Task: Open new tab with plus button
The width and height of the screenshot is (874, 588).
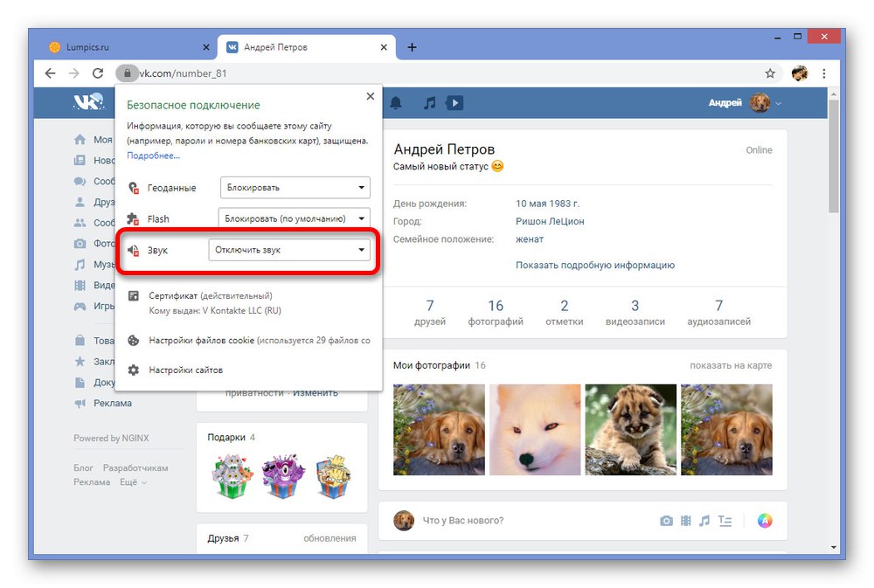Action: pos(412,47)
